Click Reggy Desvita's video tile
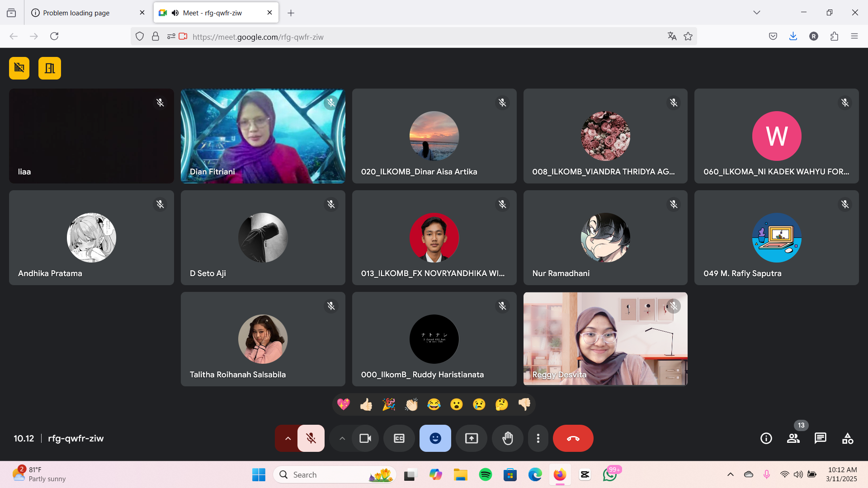The width and height of the screenshot is (868, 488). click(x=605, y=339)
